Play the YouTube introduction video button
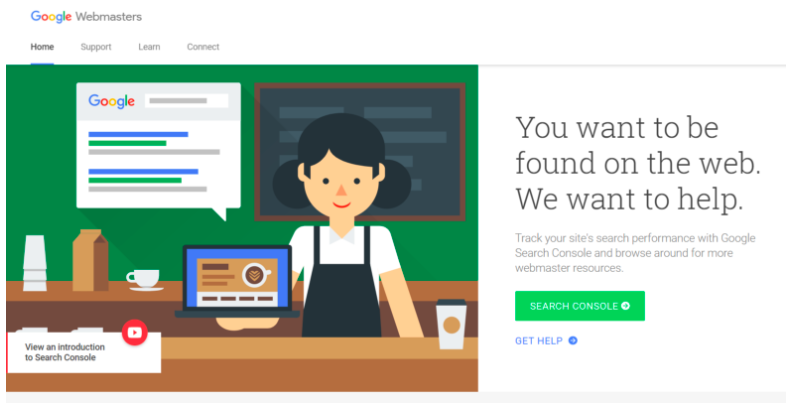 point(135,333)
